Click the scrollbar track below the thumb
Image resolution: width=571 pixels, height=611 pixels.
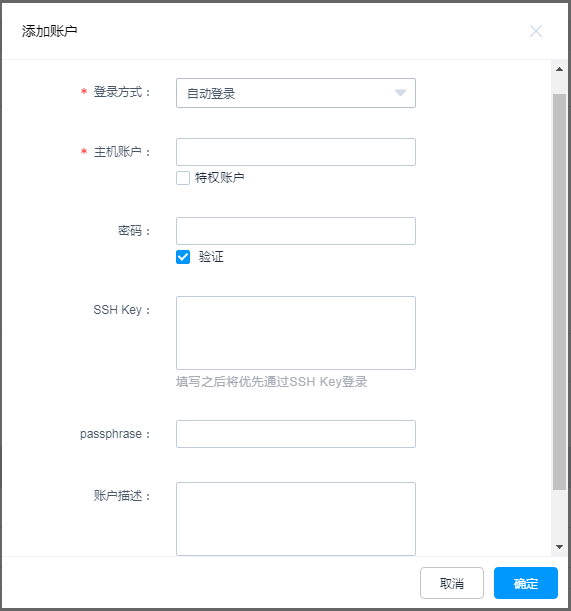(x=559, y=515)
